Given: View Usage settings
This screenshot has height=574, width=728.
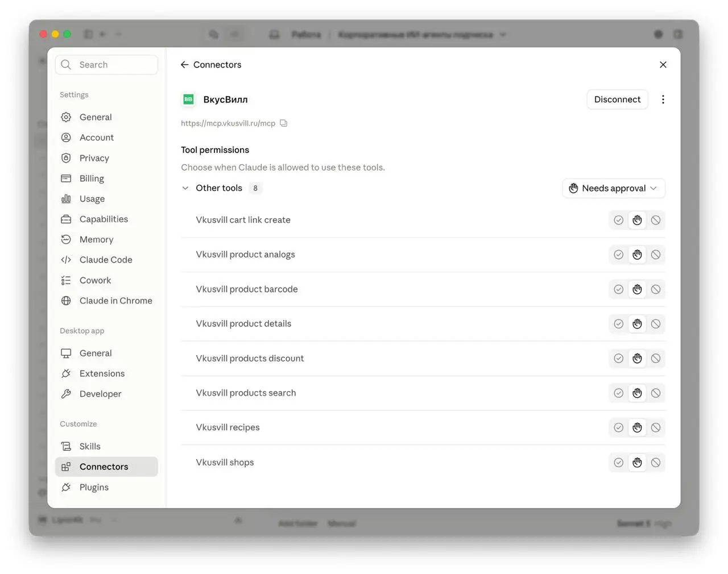Looking at the screenshot, I should 106,199.
